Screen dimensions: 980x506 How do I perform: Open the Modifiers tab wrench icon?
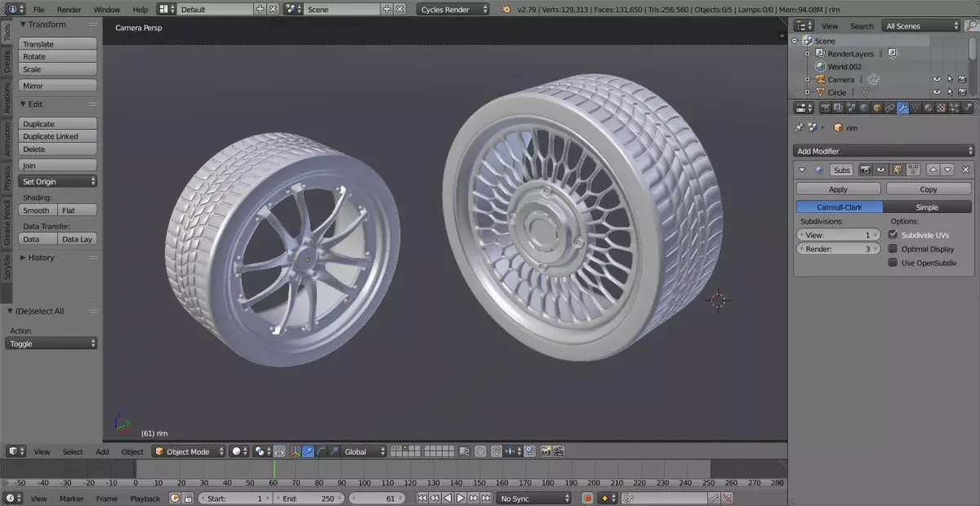(902, 108)
